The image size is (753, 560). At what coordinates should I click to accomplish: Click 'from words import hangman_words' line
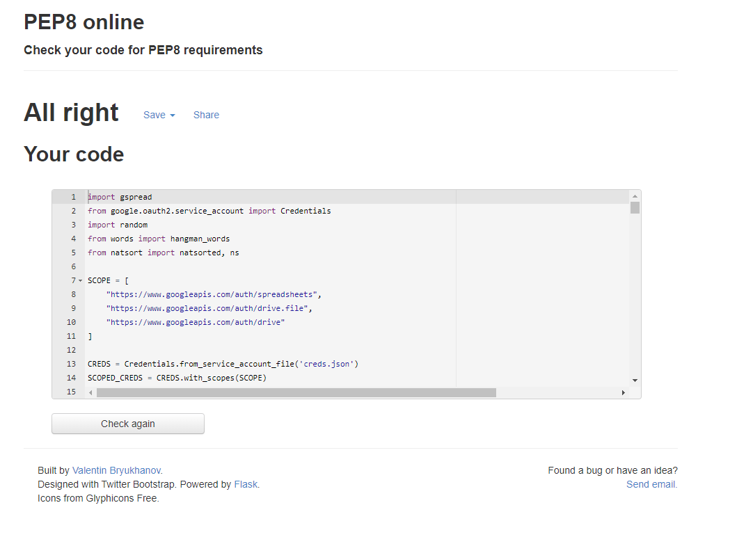coord(159,239)
